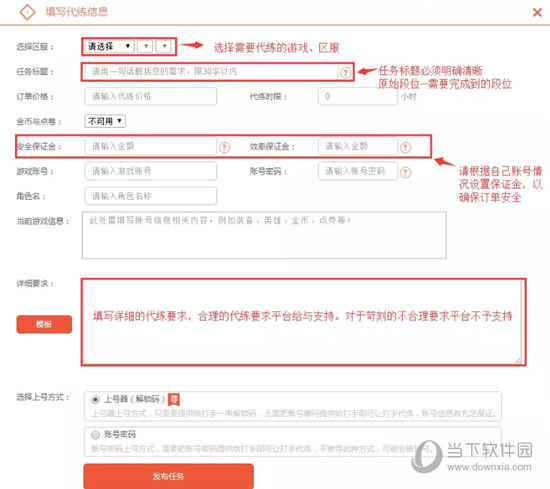550x489 pixels.
Task: Click help icon next to task title
Action: pos(346,73)
